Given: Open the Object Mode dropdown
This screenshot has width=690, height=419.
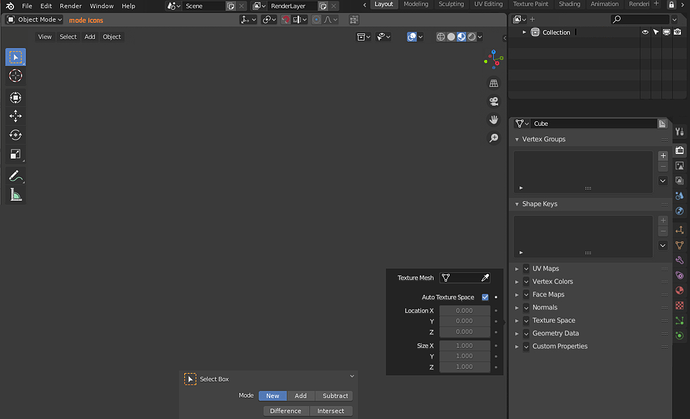Looking at the screenshot, I should point(34,20).
